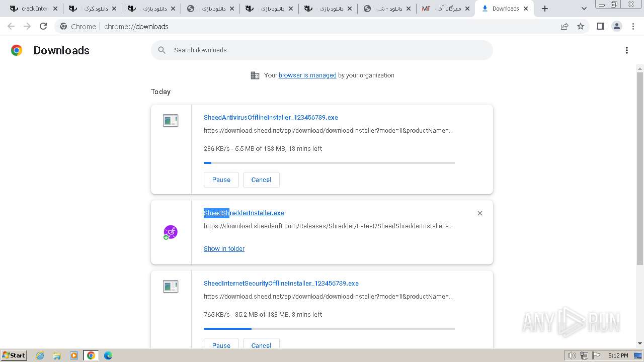644x362 pixels.
Task: Close the Downloads tab
Action: point(526,9)
